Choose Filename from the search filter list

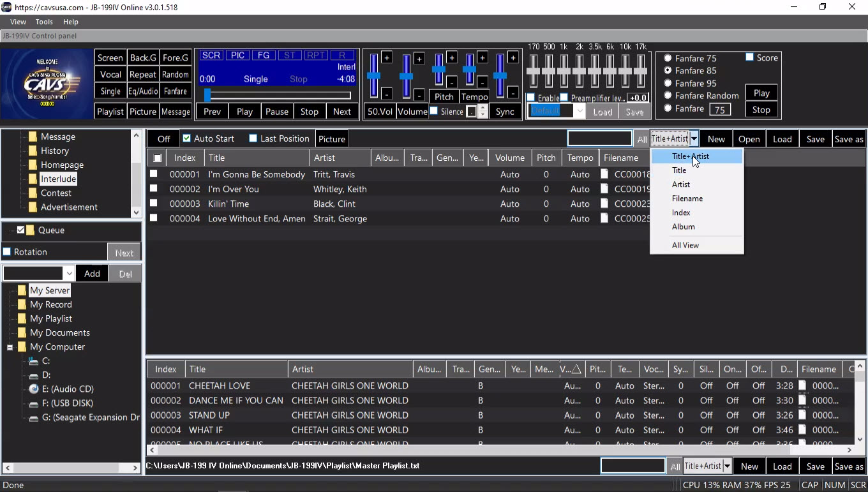[687, 198]
